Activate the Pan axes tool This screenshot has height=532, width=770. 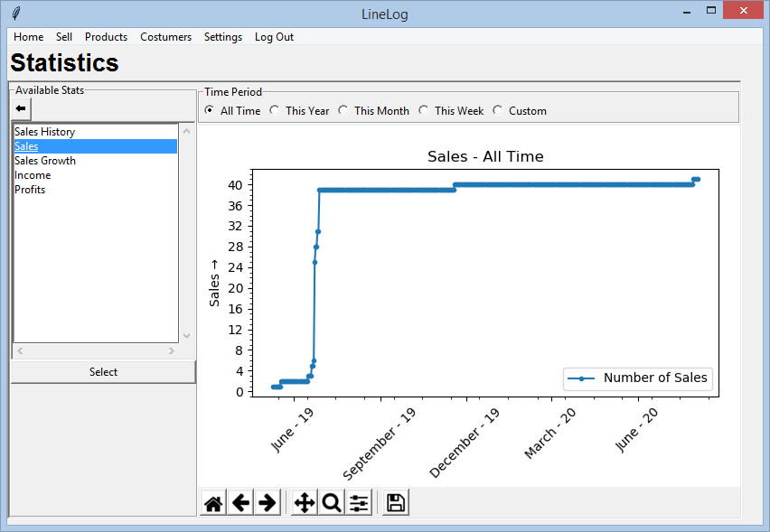305,503
